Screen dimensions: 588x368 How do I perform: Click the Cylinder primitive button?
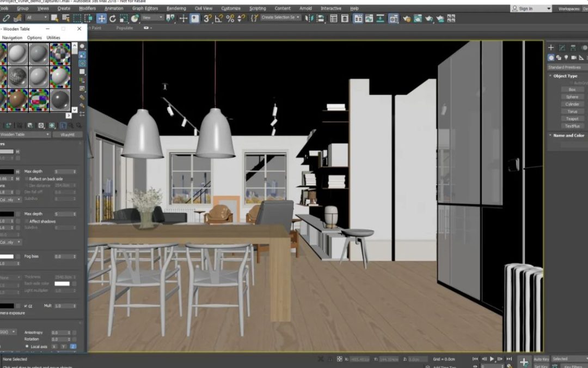coord(572,104)
